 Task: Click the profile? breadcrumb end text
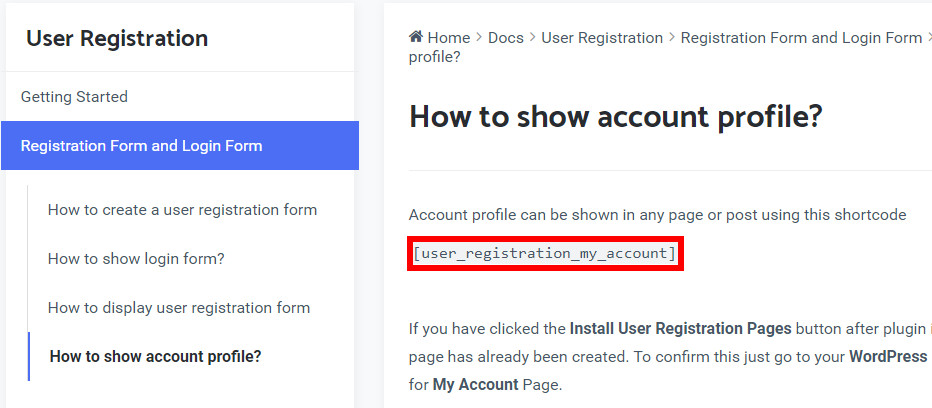coord(434,58)
